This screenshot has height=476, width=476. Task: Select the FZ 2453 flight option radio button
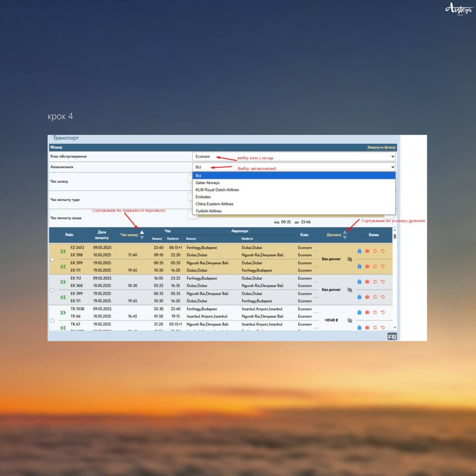[52, 259]
